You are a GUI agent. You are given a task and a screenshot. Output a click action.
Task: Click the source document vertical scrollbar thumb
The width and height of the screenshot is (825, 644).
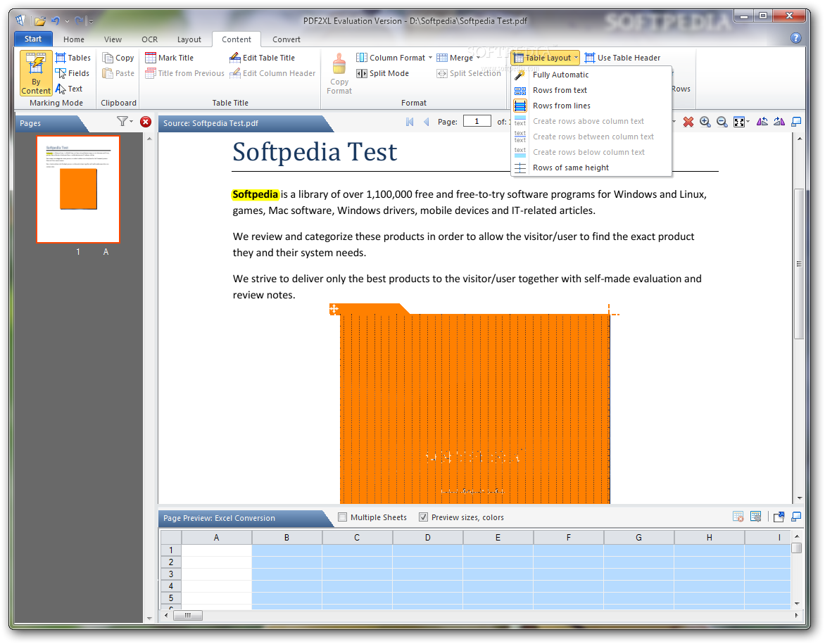click(799, 264)
